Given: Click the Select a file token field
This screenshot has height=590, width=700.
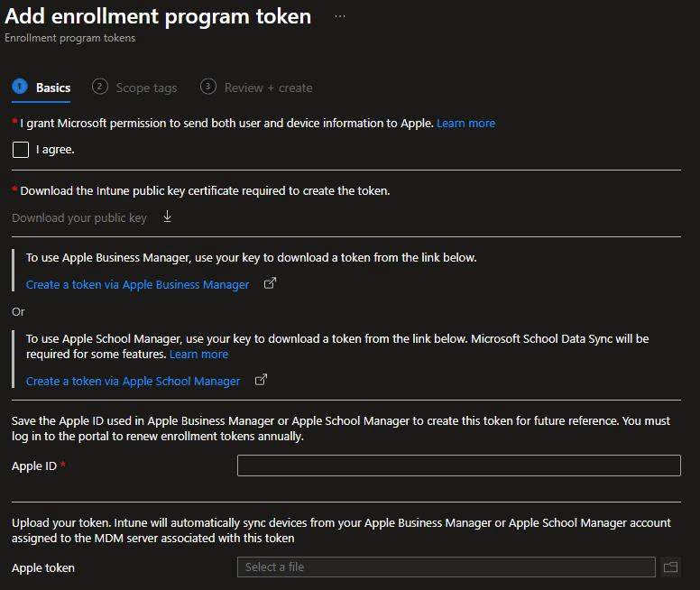Looking at the screenshot, I should click(446, 567).
